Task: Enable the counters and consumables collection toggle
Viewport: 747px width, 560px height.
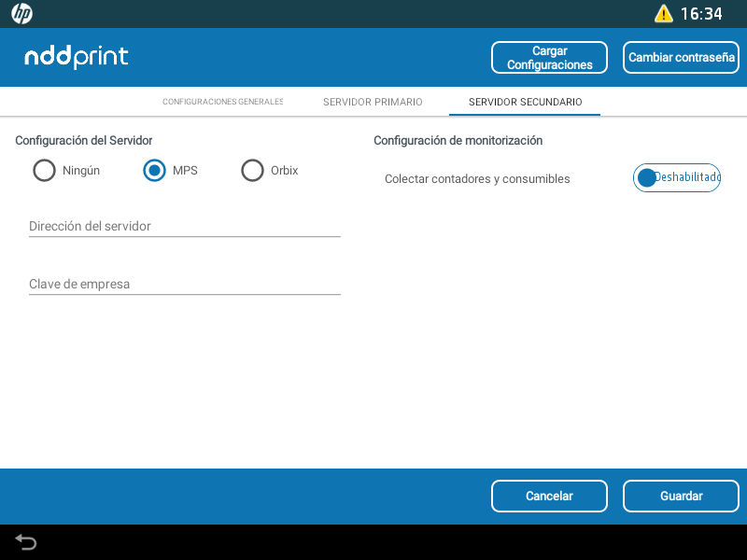Action: coord(676,177)
